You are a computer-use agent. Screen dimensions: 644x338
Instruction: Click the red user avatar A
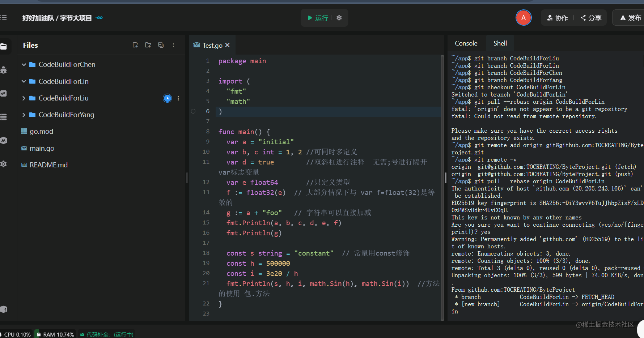point(523,18)
